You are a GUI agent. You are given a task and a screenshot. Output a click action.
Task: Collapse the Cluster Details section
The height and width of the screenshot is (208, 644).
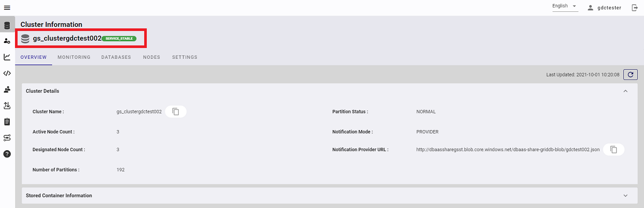625,91
